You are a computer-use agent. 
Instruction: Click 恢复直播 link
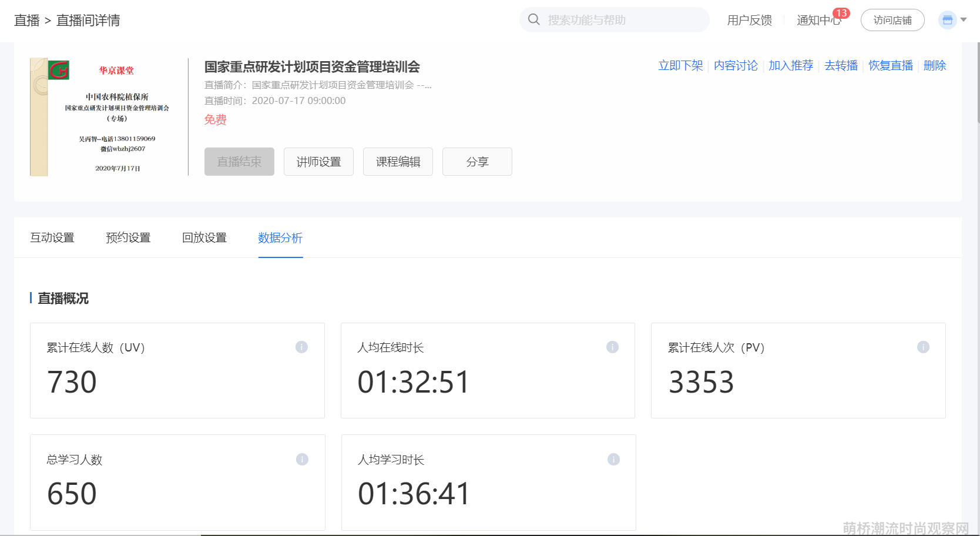point(891,65)
